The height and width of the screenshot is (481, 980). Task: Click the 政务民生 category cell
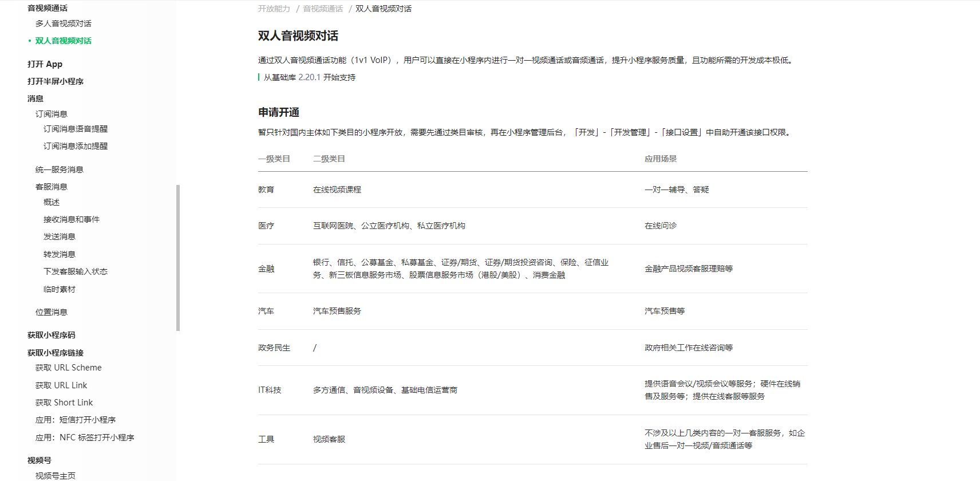coord(274,348)
